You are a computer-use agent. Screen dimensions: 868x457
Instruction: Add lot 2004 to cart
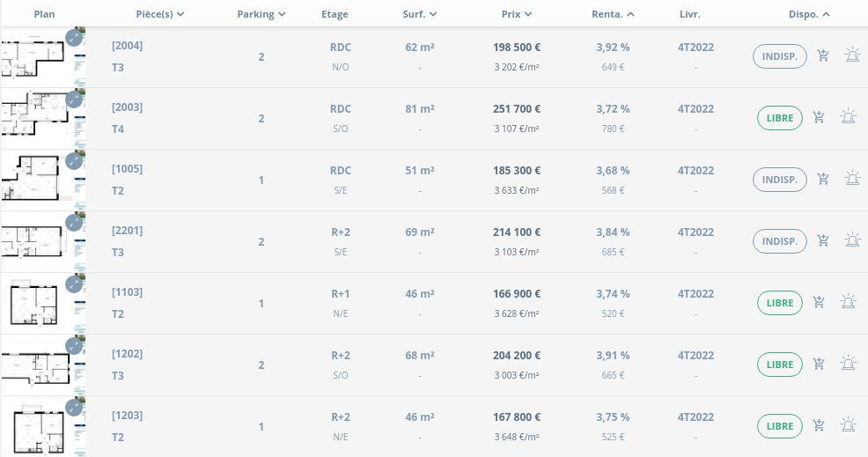pos(823,56)
